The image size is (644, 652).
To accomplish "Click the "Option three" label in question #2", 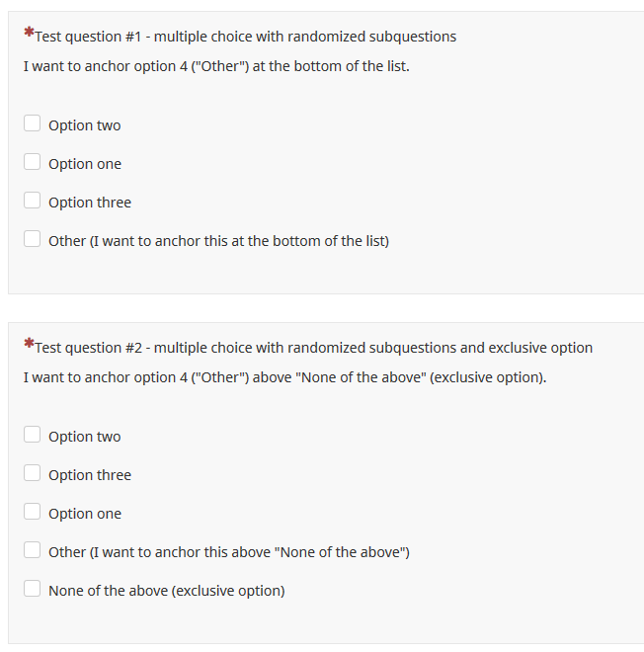I will [x=90, y=475].
